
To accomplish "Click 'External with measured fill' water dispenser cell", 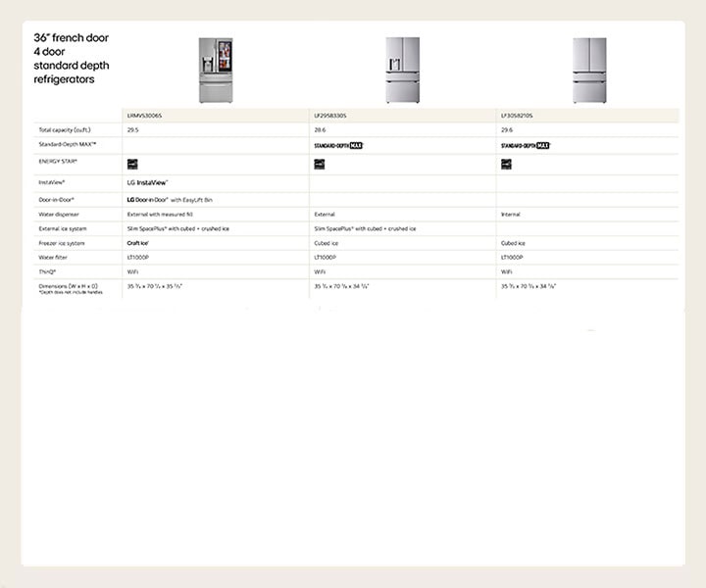I will [x=160, y=215].
